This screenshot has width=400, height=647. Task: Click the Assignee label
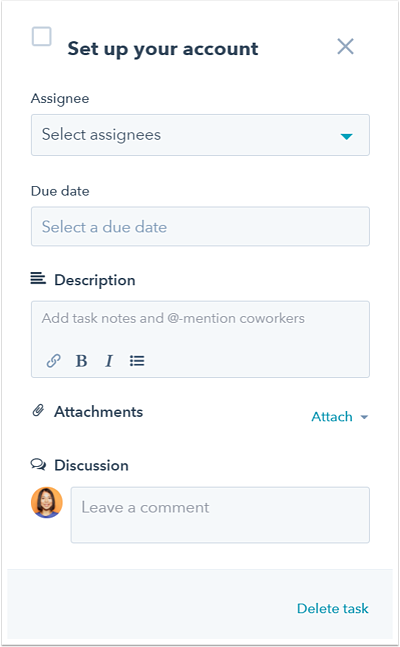pos(60,99)
